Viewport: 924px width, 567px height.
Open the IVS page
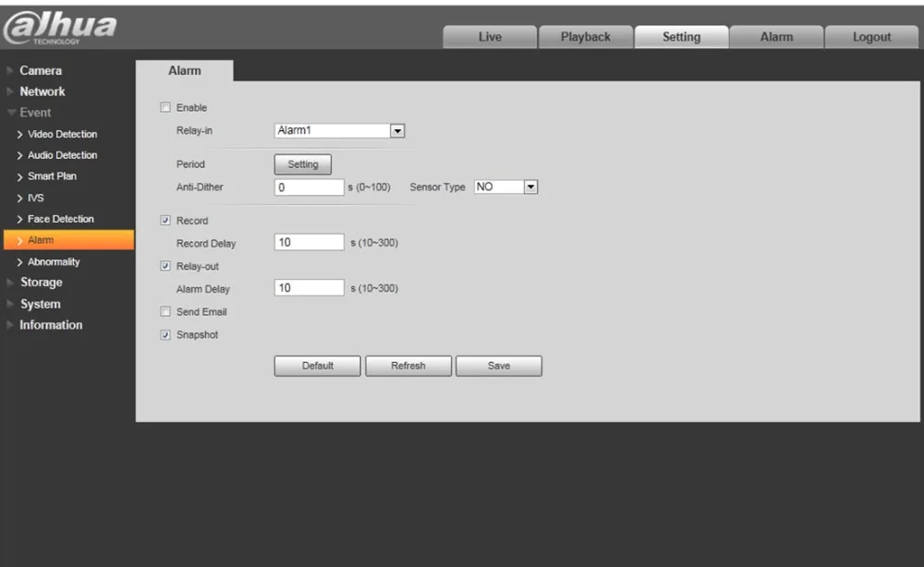click(x=35, y=198)
